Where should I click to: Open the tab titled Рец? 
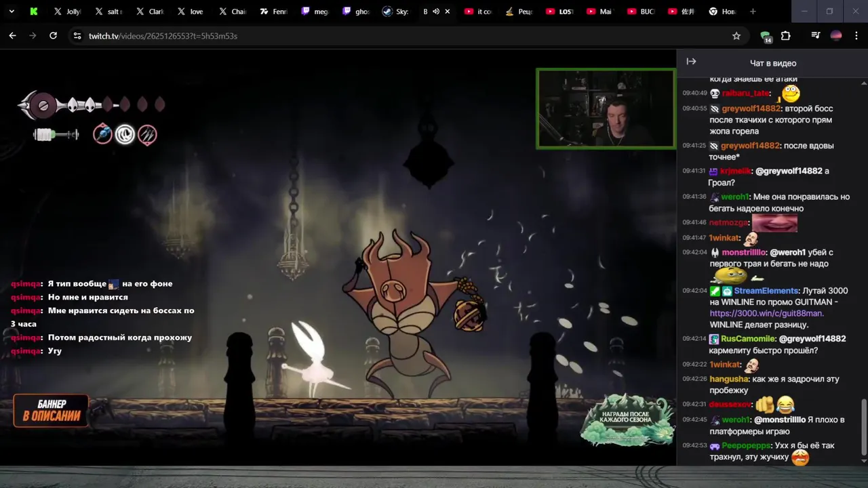pos(519,12)
